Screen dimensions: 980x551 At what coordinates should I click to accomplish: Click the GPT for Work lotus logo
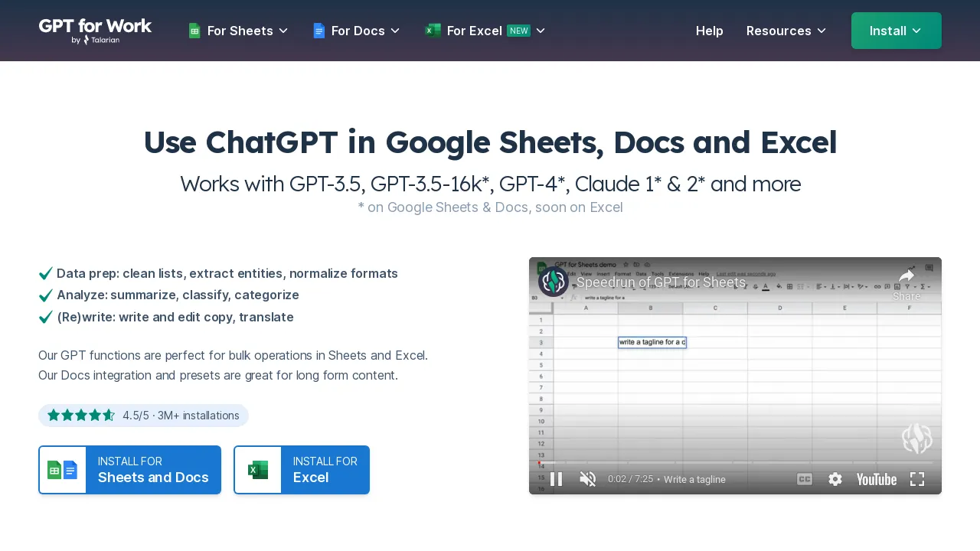[554, 282]
